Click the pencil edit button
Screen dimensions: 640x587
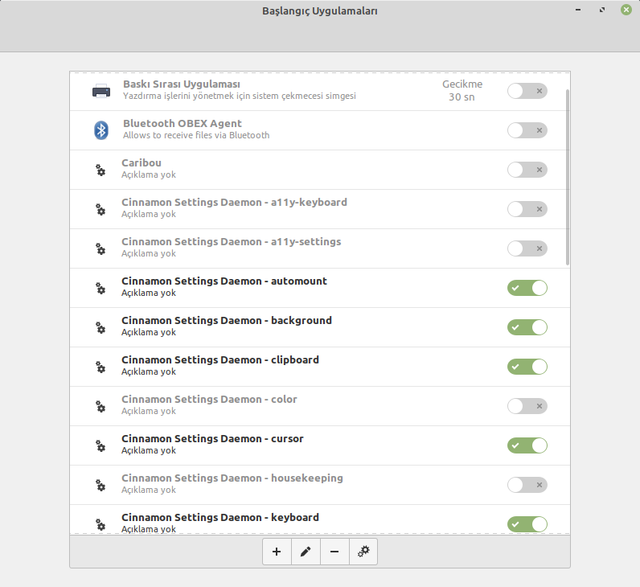click(306, 551)
